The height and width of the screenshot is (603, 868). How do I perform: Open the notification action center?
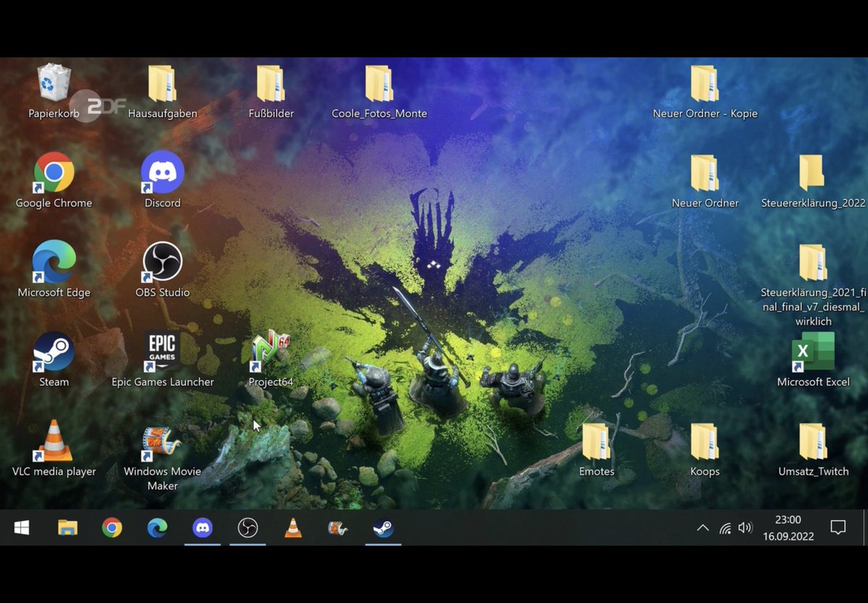pos(838,528)
